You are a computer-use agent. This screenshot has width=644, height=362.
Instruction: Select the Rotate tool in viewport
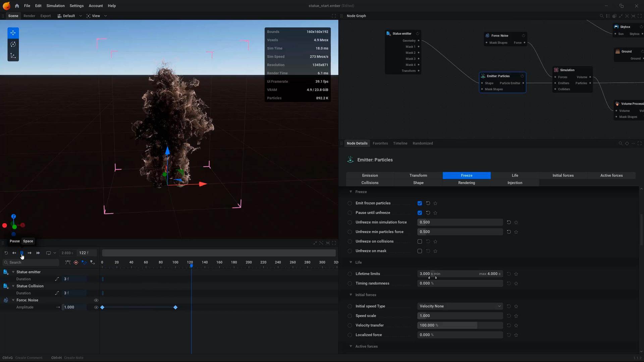coord(13,44)
